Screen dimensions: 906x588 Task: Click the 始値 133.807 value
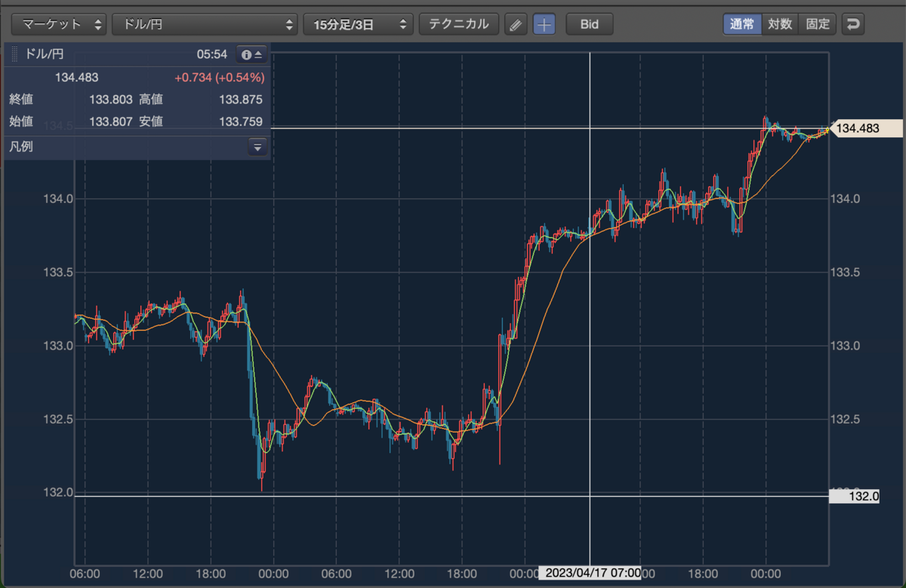(111, 122)
